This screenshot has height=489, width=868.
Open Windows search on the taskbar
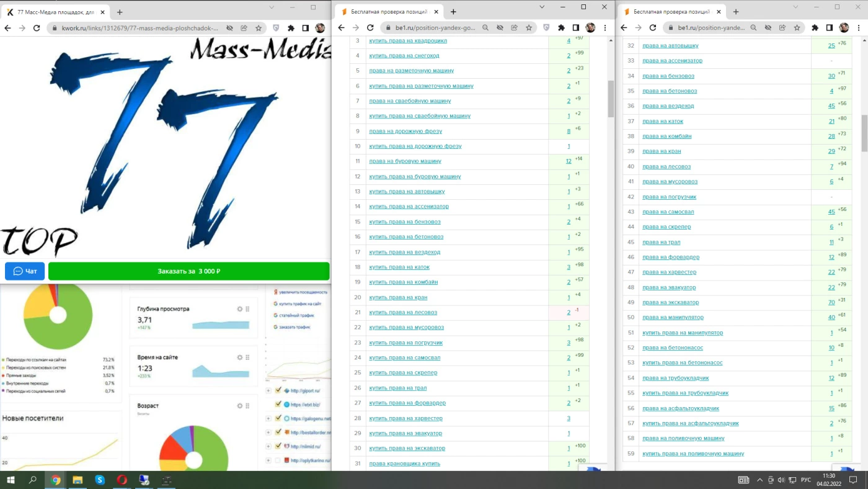pos(33,480)
